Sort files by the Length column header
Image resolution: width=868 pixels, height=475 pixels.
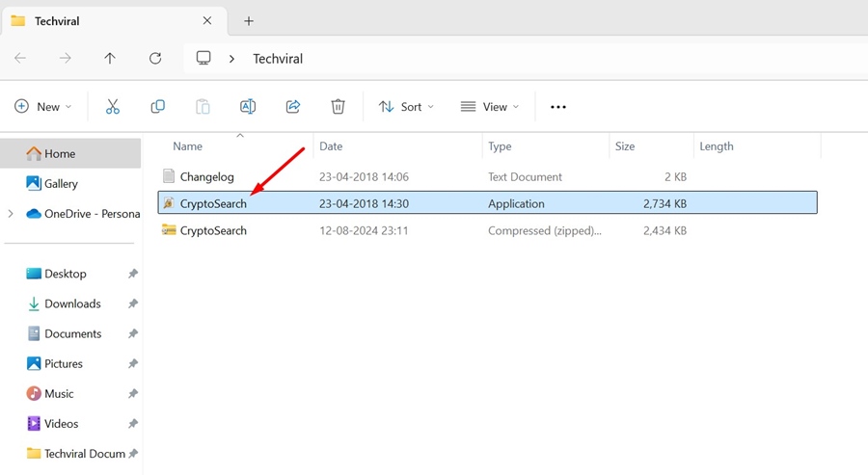point(717,146)
